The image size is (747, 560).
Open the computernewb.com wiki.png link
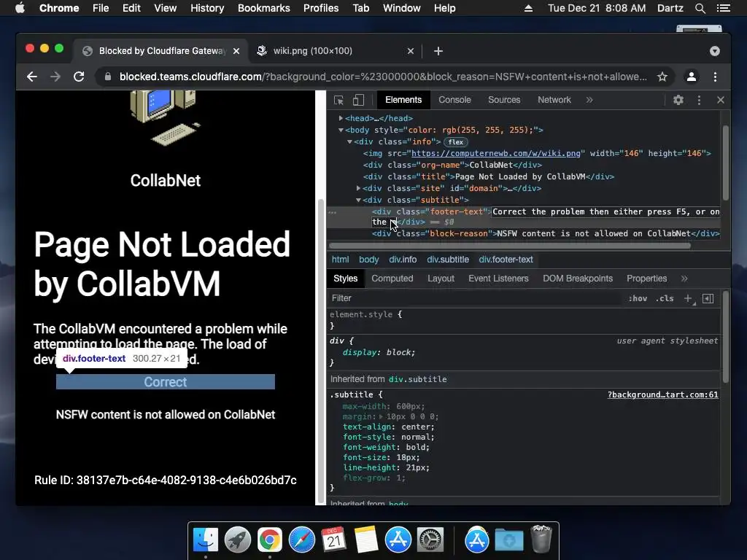point(495,153)
